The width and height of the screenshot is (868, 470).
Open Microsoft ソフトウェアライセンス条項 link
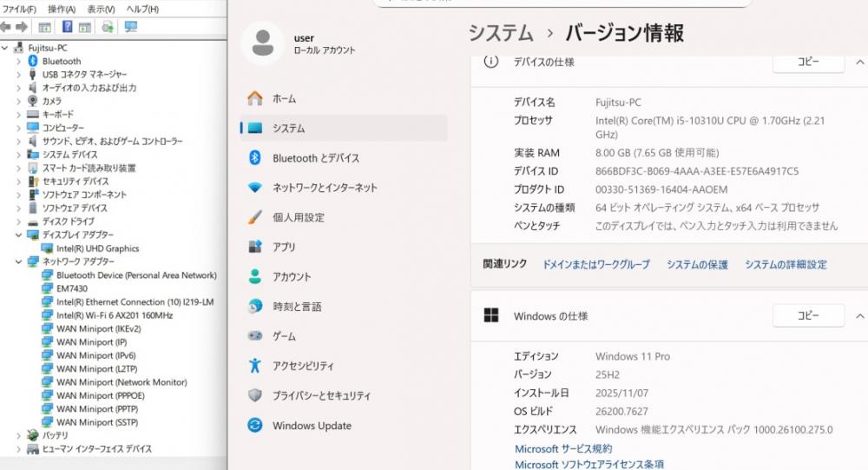[x=589, y=465]
